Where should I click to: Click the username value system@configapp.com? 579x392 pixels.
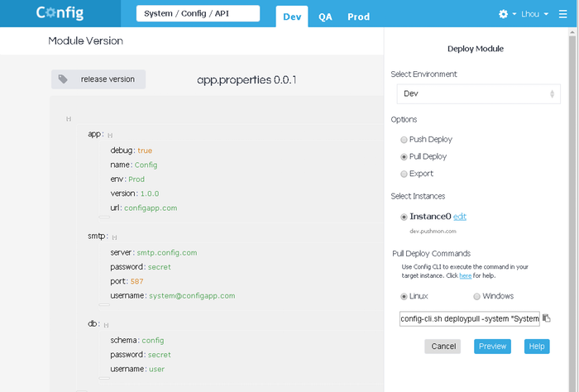[192, 296]
